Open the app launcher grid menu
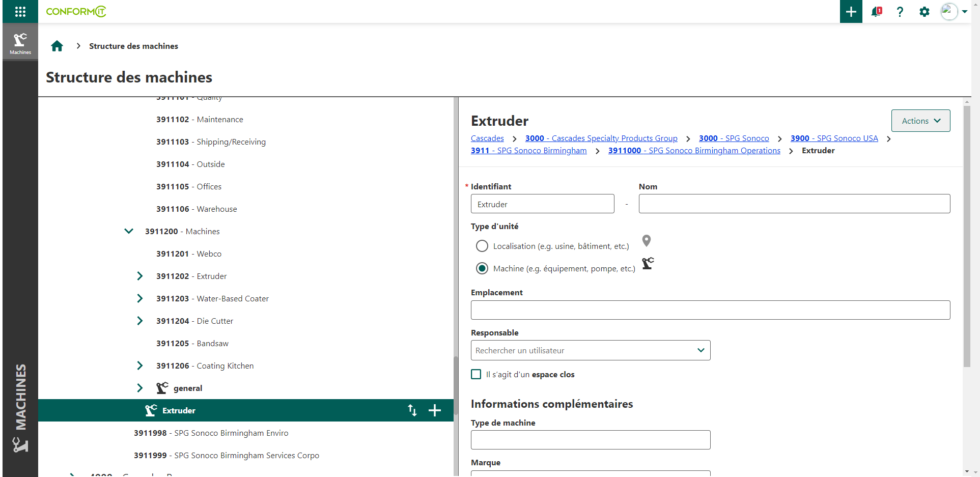This screenshot has width=980, height=477. tap(20, 11)
